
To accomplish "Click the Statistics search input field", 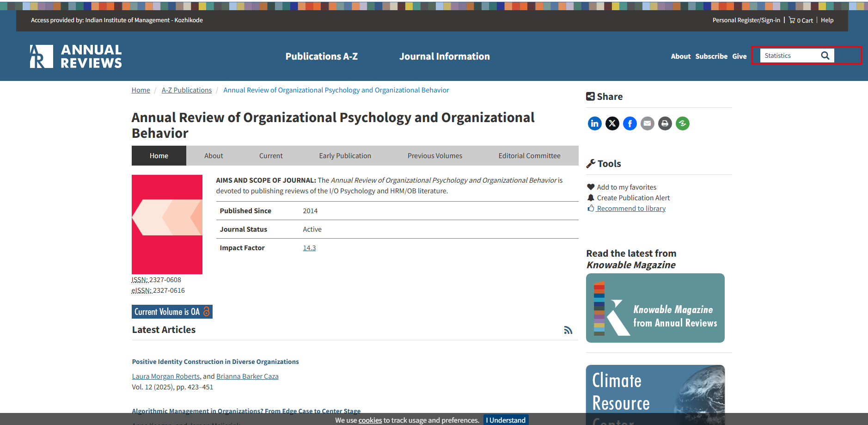I will pos(789,55).
